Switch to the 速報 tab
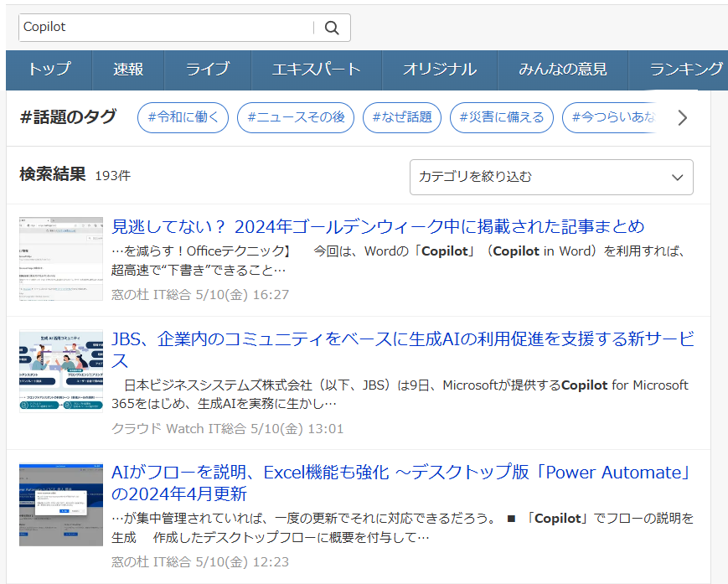 (128, 70)
